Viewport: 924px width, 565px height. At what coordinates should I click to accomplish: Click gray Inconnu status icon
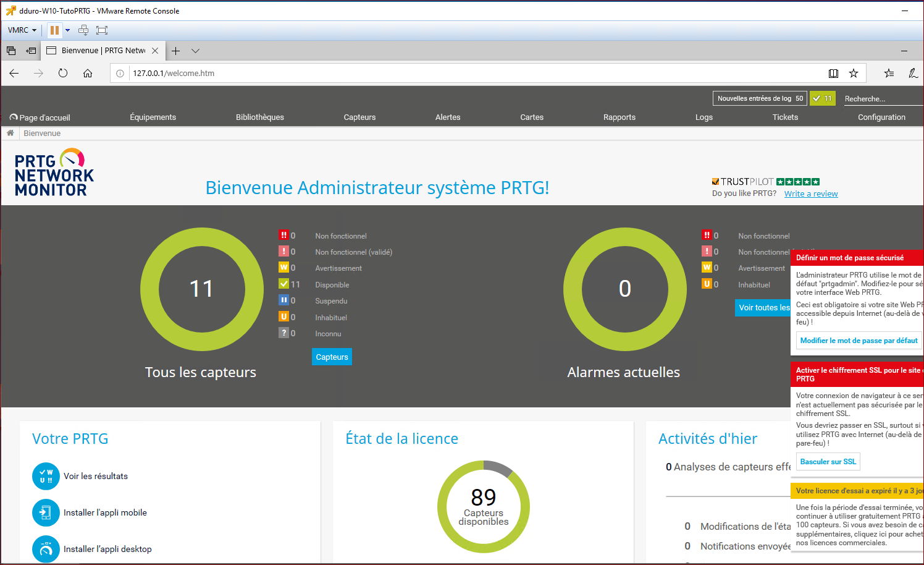click(x=283, y=333)
